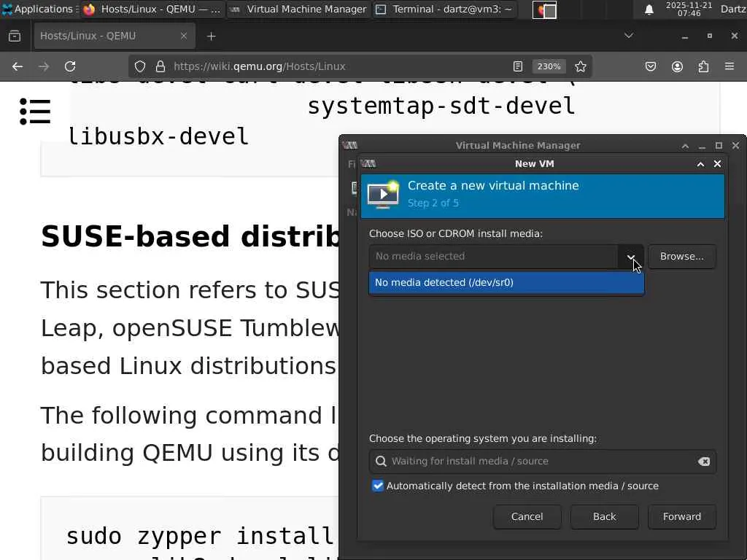Focus the operating system search input field

tap(540, 462)
